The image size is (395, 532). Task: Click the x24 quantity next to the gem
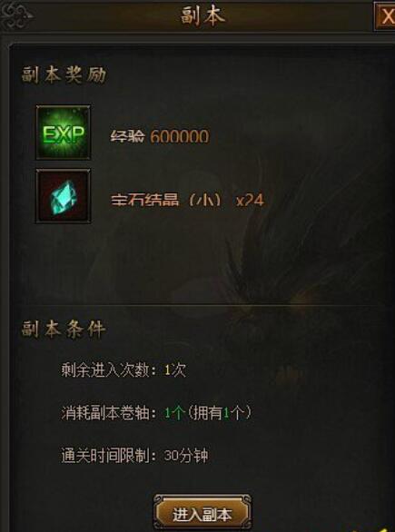pos(250,200)
